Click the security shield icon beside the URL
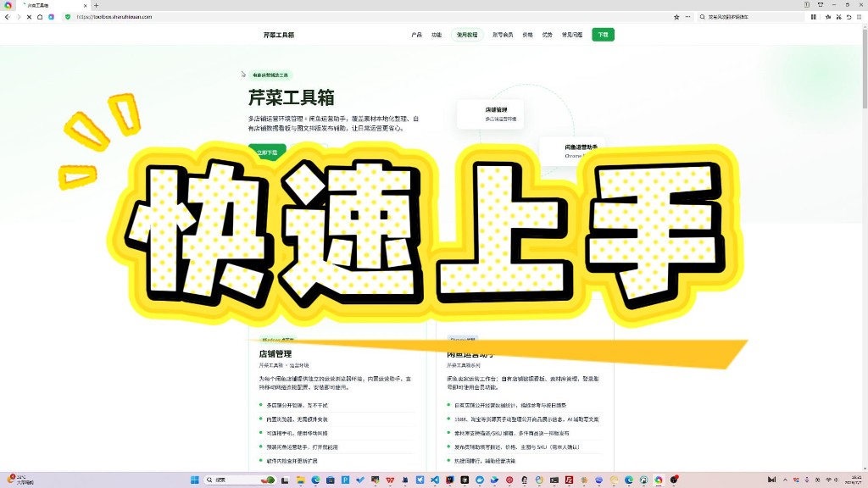 68,17
